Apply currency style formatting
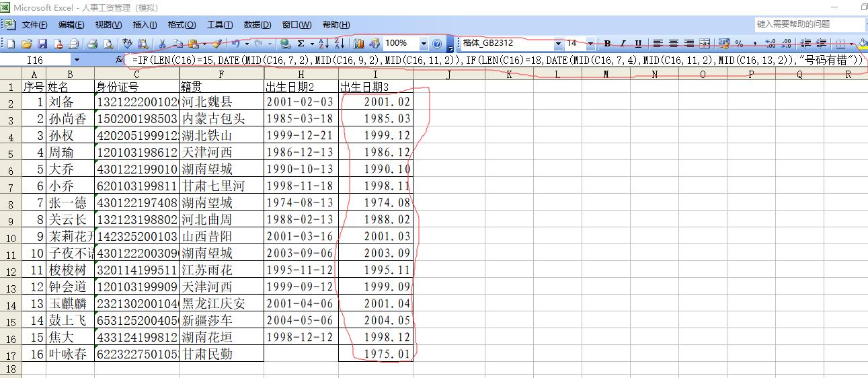 (x=723, y=44)
